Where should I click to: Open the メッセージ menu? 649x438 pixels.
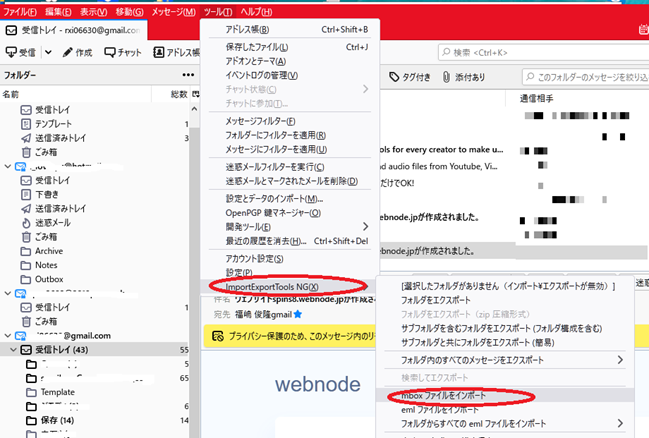click(173, 12)
